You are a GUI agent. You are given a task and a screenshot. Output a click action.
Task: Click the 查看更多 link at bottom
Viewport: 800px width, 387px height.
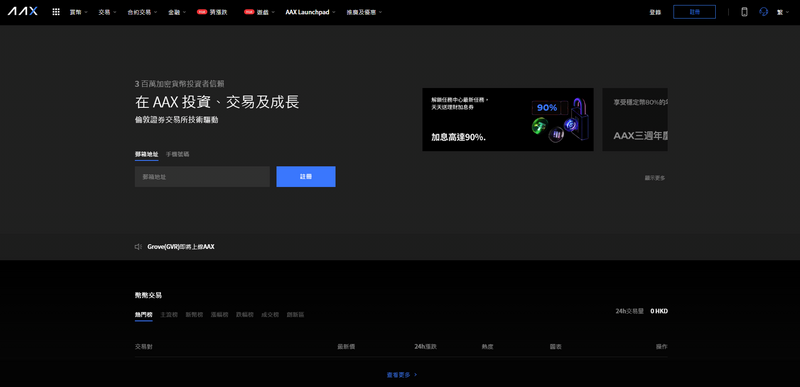click(x=402, y=375)
